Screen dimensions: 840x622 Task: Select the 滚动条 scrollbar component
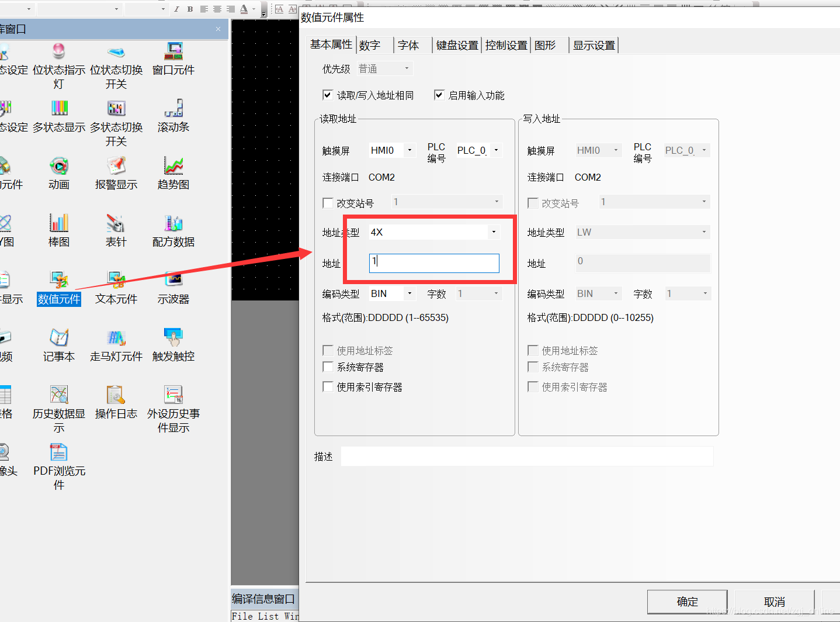point(173,108)
